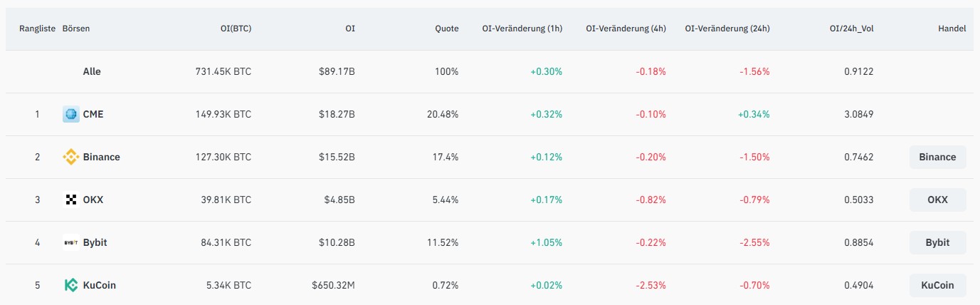Screen dimensions: 980x305
Task: Sort by OI(BTC) column header
Action: (236, 29)
